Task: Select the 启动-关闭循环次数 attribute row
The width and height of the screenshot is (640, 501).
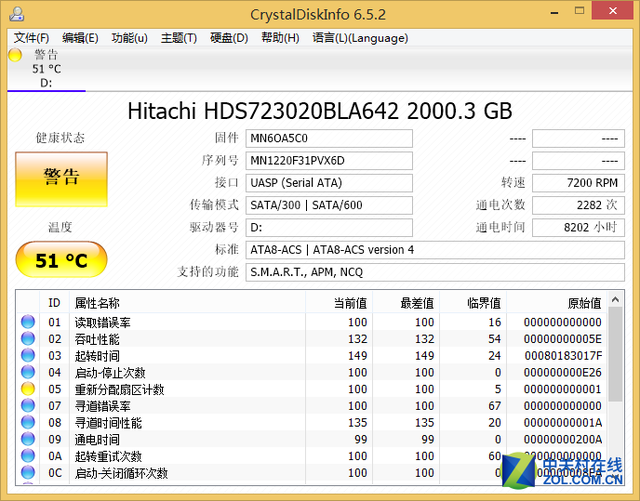Action: 312,472
